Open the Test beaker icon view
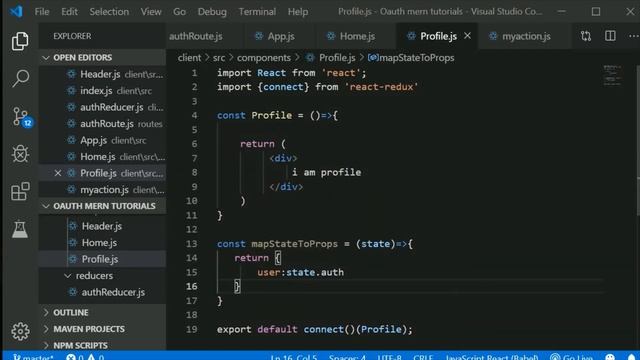The height and width of the screenshot is (360, 640). 20,229
